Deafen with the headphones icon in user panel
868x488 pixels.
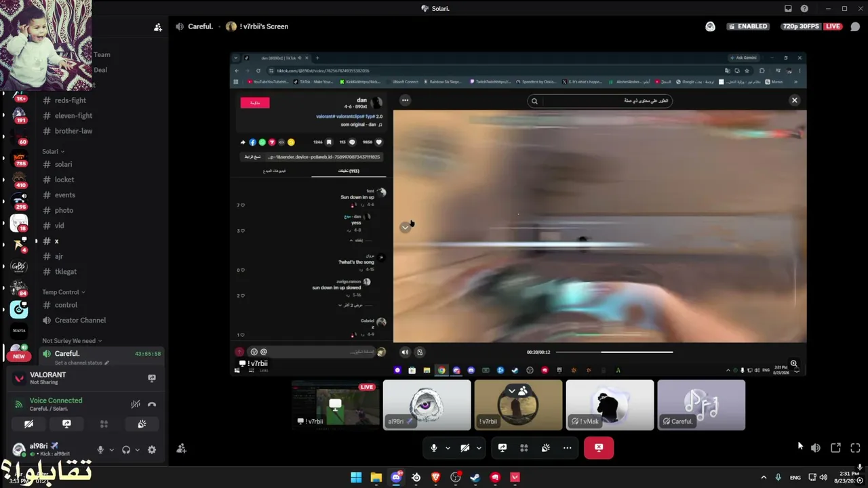pyautogui.click(x=126, y=449)
